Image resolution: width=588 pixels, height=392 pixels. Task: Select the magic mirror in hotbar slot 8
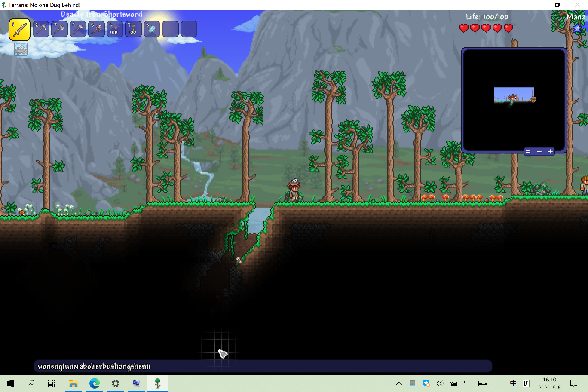click(x=152, y=29)
